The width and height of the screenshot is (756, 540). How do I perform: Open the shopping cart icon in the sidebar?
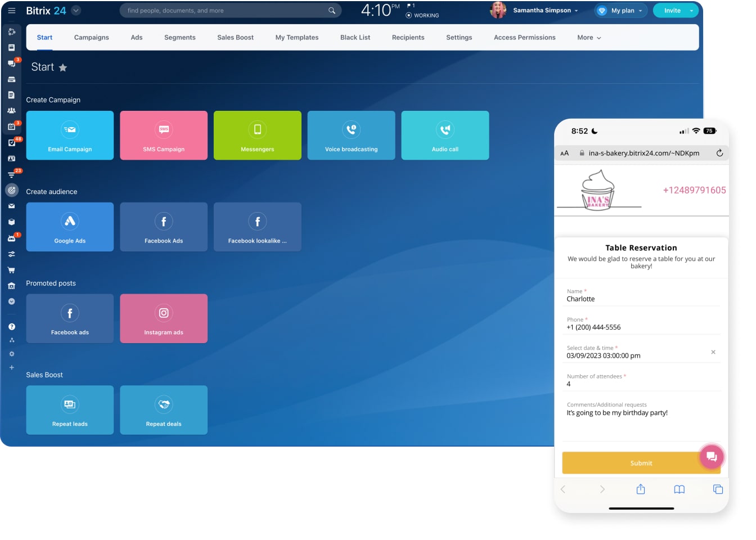click(12, 270)
